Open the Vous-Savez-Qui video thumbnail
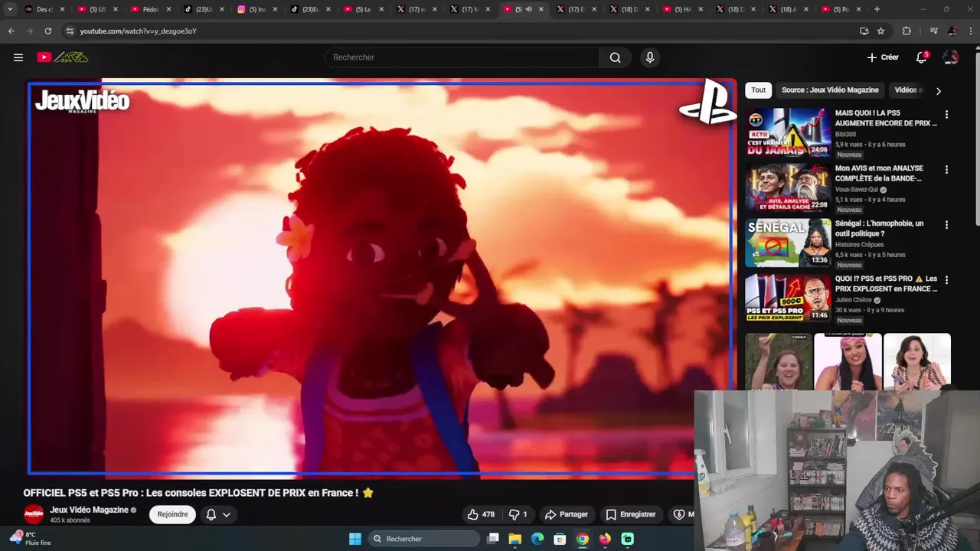The width and height of the screenshot is (980, 551). (x=788, y=187)
